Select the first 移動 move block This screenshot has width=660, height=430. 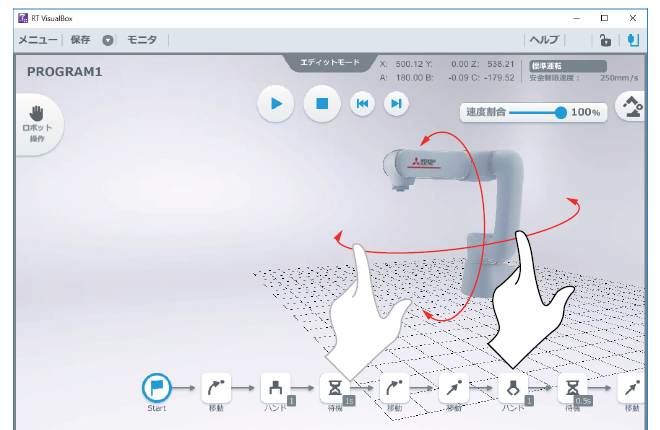pos(216,387)
